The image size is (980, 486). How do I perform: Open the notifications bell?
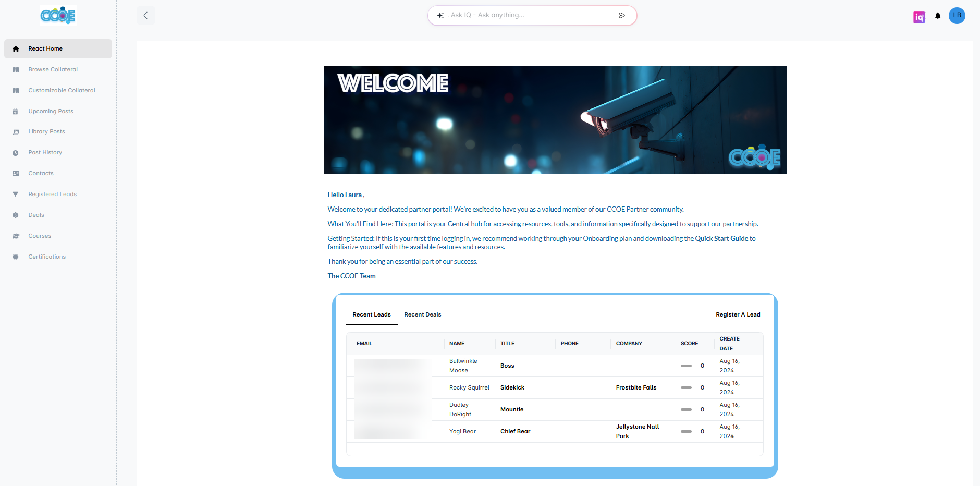pyautogui.click(x=938, y=16)
